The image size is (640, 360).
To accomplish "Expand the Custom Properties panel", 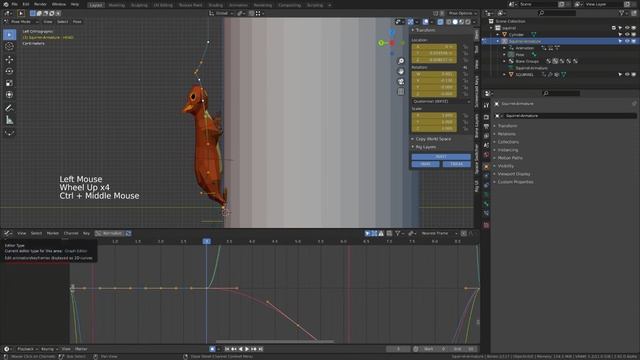I will pos(515,182).
